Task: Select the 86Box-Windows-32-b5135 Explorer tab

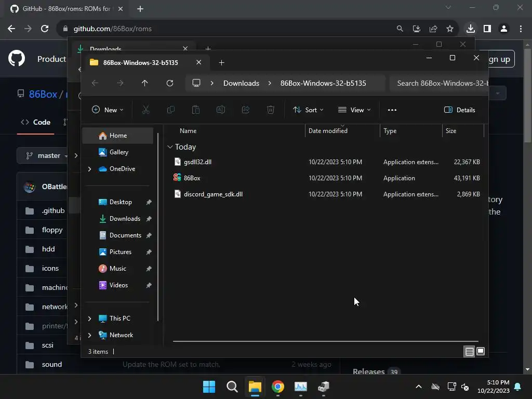Action: pyautogui.click(x=140, y=63)
